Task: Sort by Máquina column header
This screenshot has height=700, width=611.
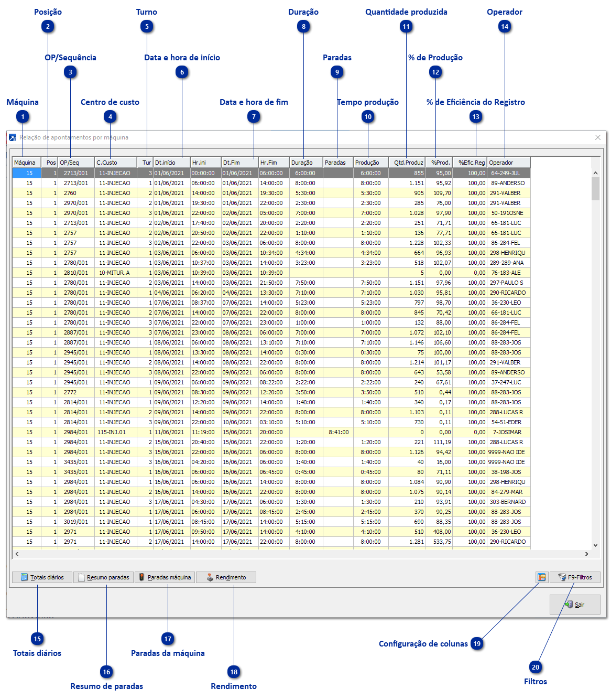Action: coord(27,163)
